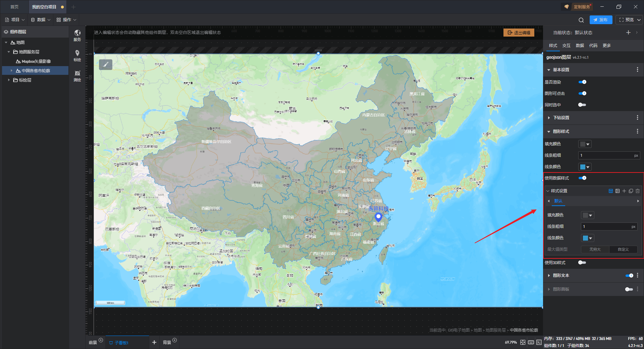644x349 pixels.
Task: Add a new dashboard tab with plus
Action: point(154,342)
